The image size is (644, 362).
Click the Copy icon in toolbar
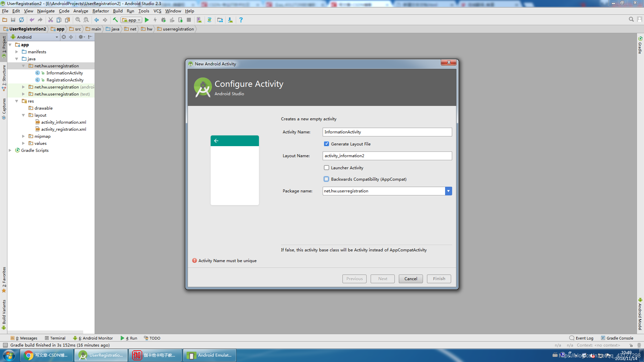59,20
